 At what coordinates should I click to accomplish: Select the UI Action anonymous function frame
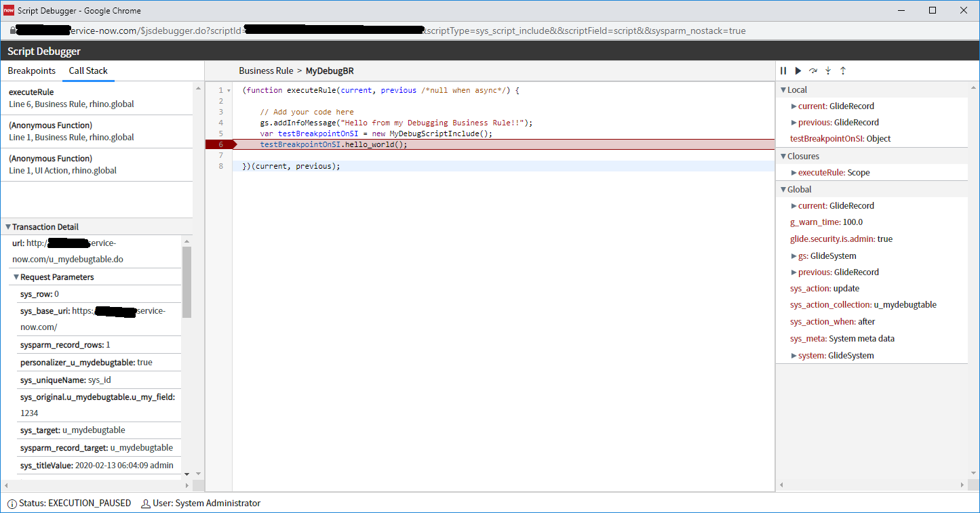(96, 164)
